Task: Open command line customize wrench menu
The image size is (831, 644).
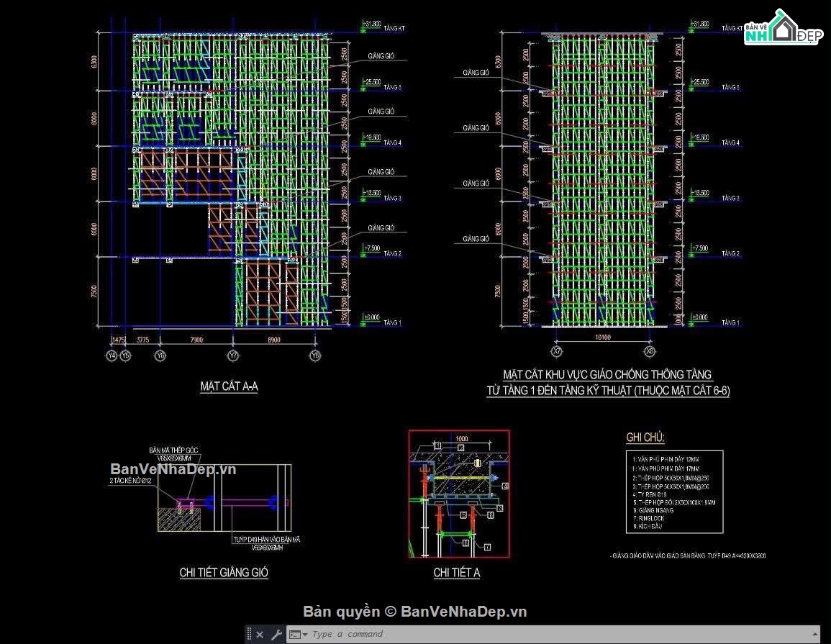Action: [x=276, y=634]
